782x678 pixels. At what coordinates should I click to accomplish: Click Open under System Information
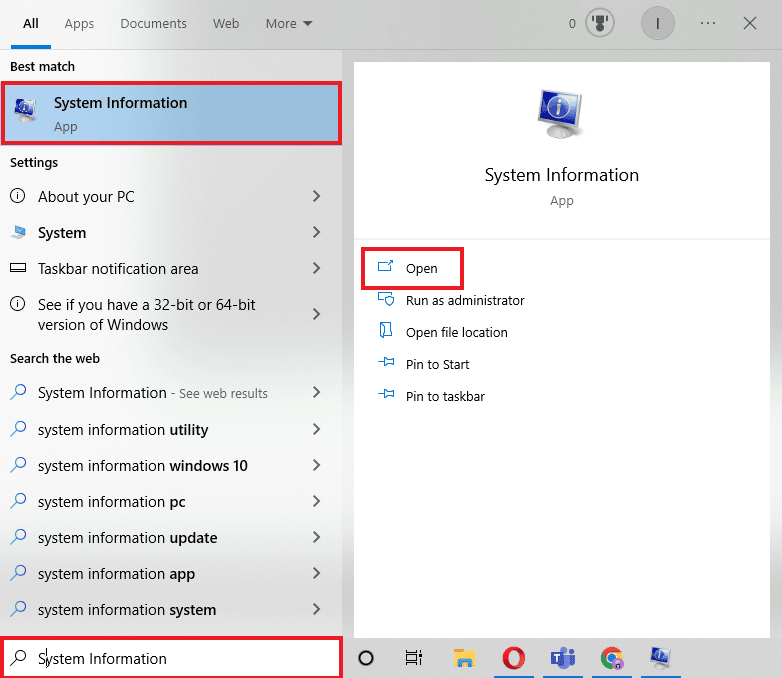tap(421, 268)
